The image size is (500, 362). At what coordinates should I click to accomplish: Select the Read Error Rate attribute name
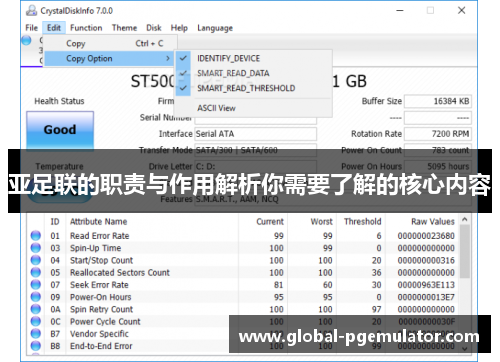tap(99, 236)
